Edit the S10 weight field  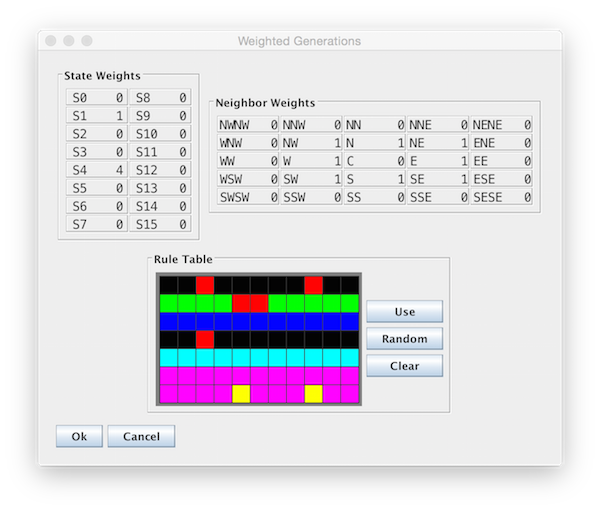pos(160,134)
